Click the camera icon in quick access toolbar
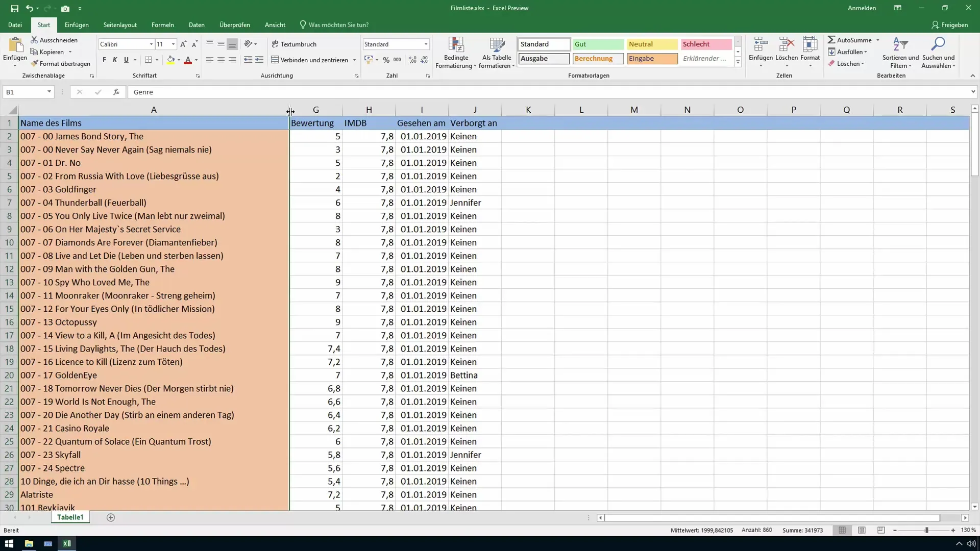 [x=65, y=8]
